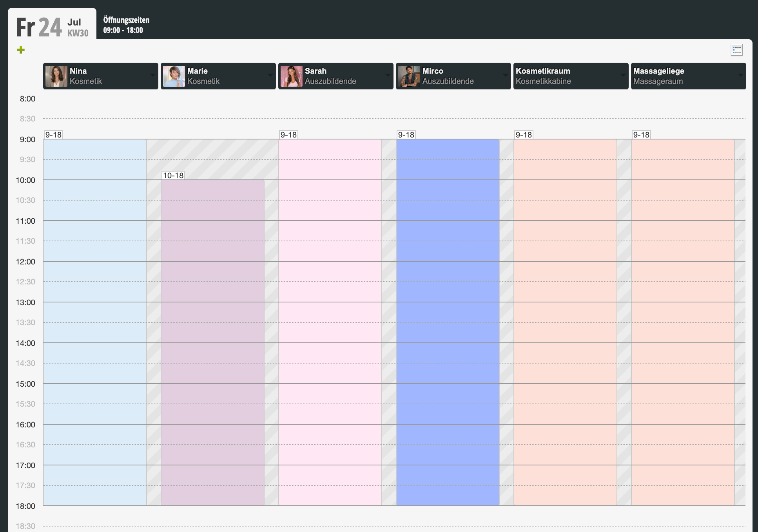Viewport: 758px width, 532px height.
Task: Select Mirco's blue schedule block
Action: (448, 322)
